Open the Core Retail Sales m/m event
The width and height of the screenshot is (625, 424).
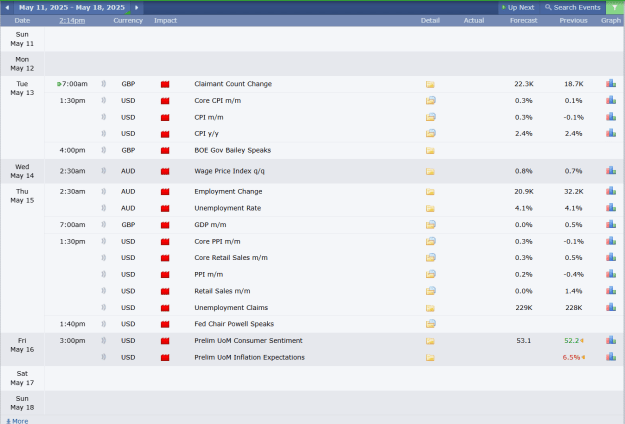[x=231, y=258]
